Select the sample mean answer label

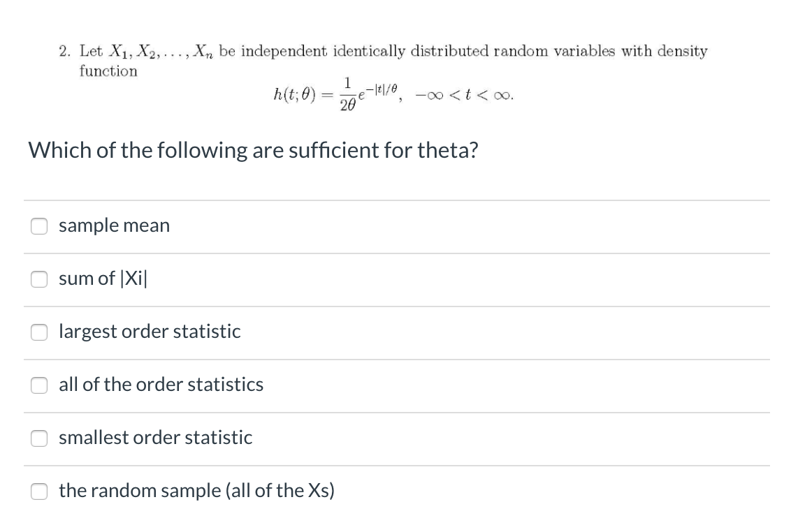pos(114,226)
